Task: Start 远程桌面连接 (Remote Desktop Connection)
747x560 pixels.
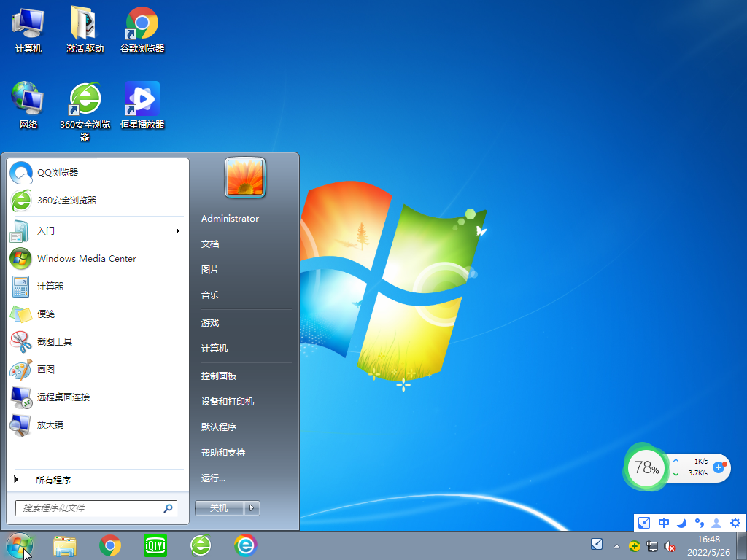Action: (63, 397)
